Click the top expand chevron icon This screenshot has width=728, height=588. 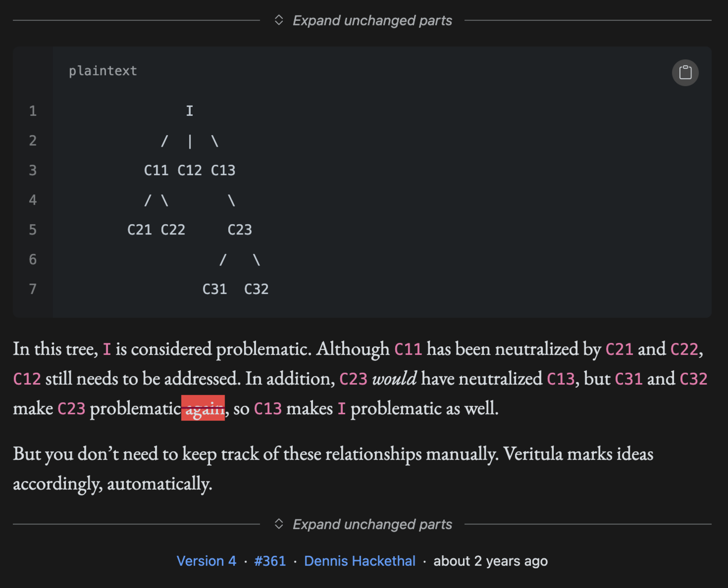coord(279,20)
